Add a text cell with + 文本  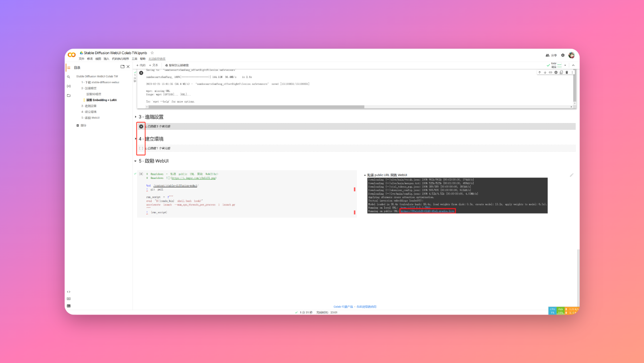[x=153, y=65]
